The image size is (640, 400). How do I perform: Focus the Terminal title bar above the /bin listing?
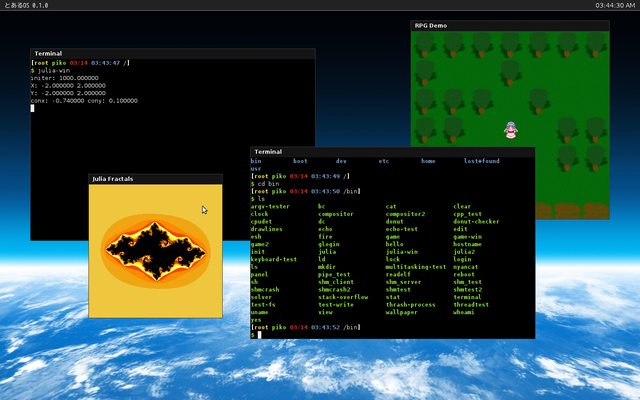392,151
